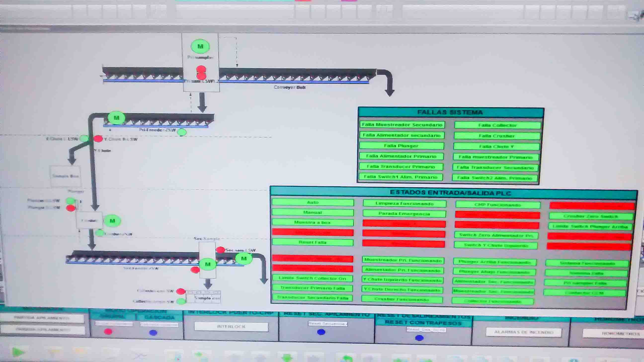
Task: Click the red Y Chute R-LSW indicator
Action: [x=98, y=138]
